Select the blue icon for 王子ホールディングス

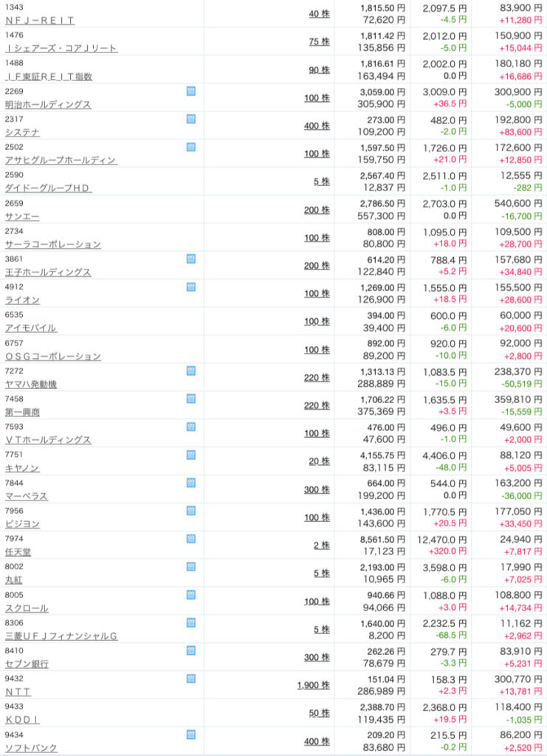pos(190,259)
